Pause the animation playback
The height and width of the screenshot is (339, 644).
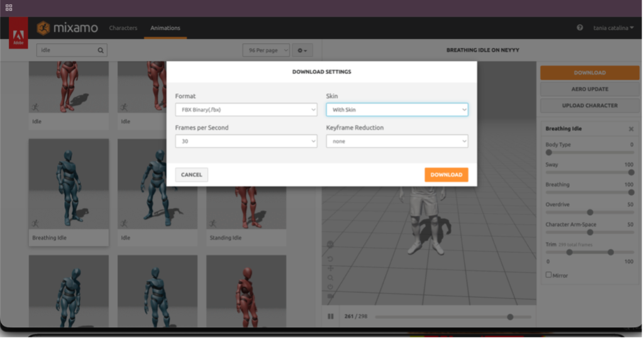(331, 316)
